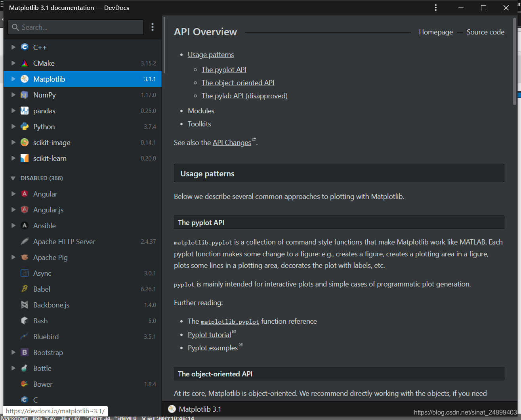Expand the Bootstrap docs tree
The height and width of the screenshot is (420, 521).
(13, 352)
